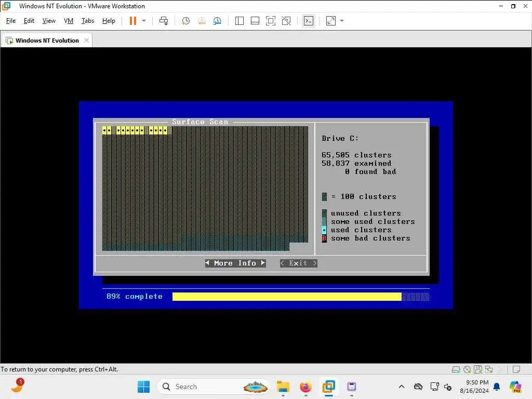Screen dimensions: 532x399
Task: Open the Help menu
Action: pos(109,21)
